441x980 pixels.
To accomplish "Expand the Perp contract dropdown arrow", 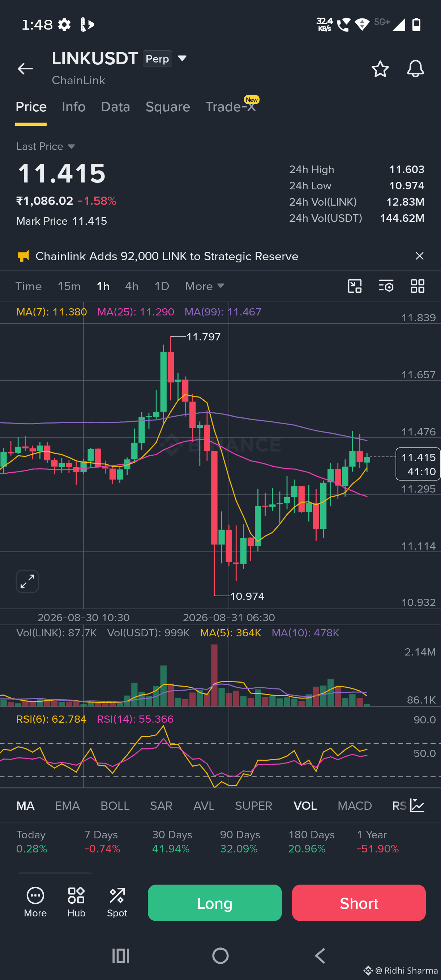I will [x=182, y=58].
